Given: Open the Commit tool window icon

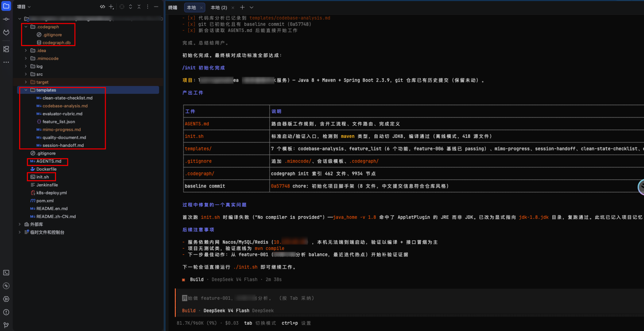Looking at the screenshot, I should point(6,19).
